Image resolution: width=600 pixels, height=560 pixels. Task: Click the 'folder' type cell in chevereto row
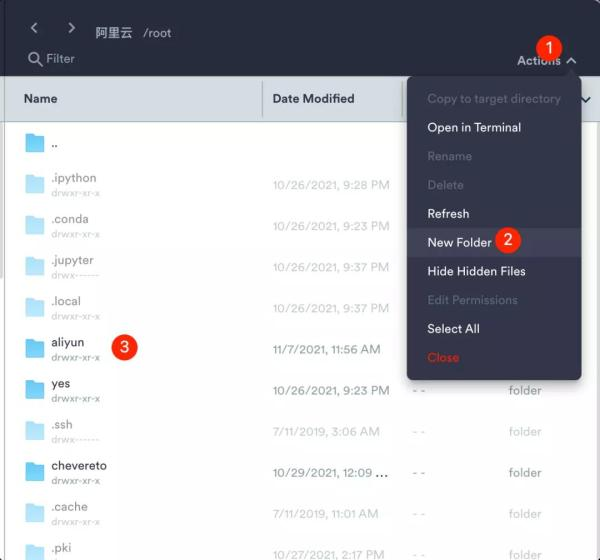coord(525,473)
